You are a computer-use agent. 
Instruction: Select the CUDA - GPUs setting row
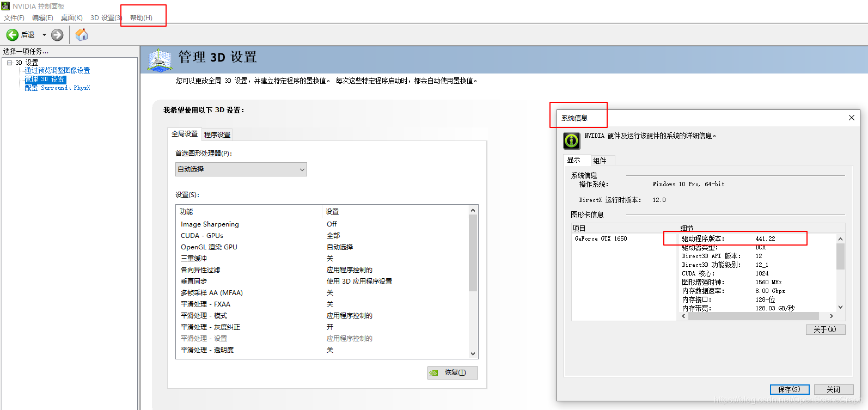(x=322, y=236)
